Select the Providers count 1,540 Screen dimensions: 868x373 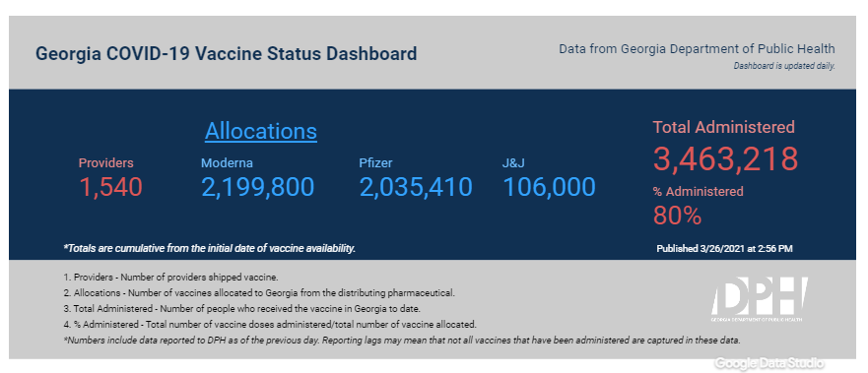click(x=110, y=187)
